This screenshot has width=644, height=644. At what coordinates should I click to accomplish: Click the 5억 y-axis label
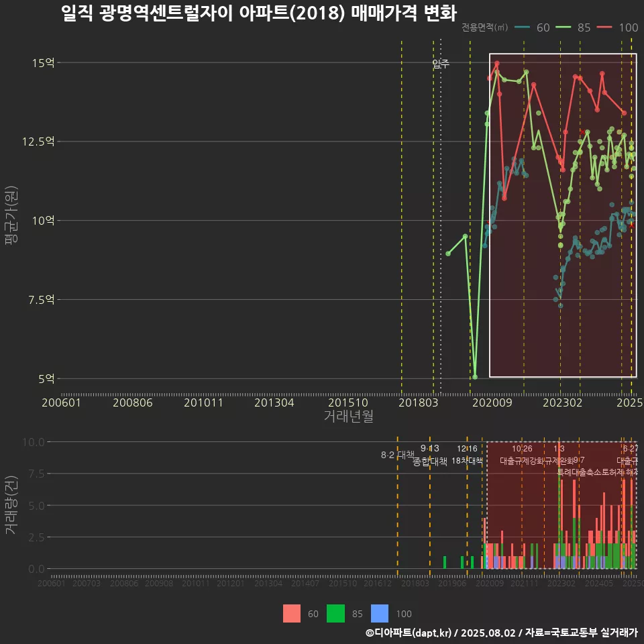point(46,378)
